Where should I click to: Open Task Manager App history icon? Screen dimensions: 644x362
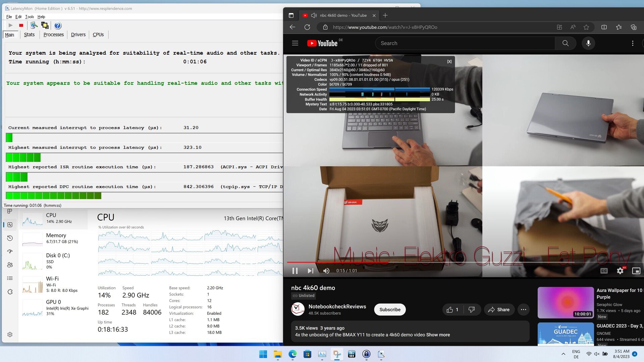coord(10,238)
